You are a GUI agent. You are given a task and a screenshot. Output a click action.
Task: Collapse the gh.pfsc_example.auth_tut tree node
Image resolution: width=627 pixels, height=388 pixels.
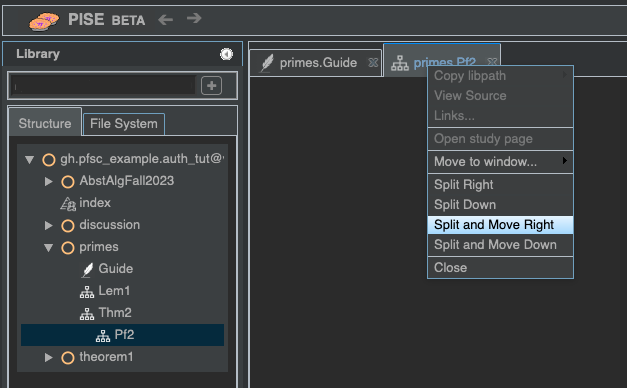point(29,160)
